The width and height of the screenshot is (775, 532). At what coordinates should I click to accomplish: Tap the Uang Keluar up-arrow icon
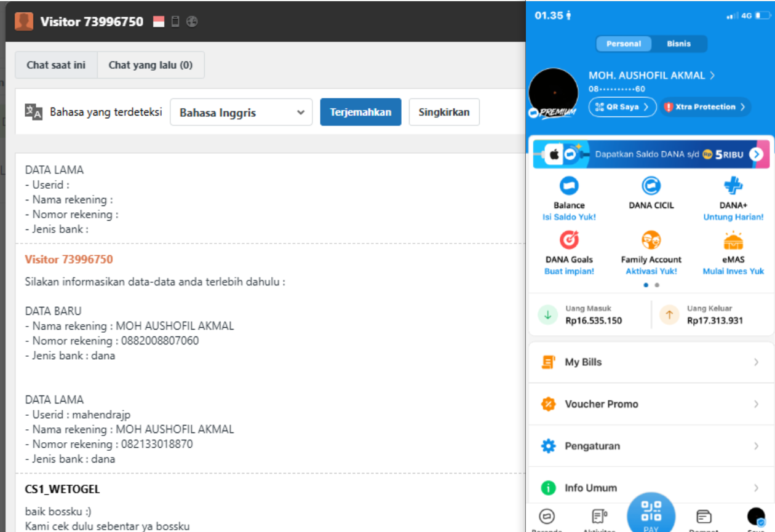coord(669,314)
